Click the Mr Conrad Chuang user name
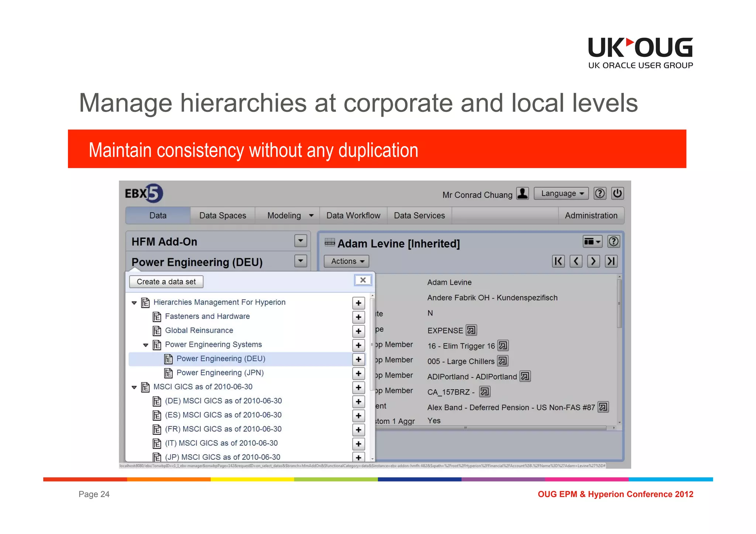 tap(477, 194)
